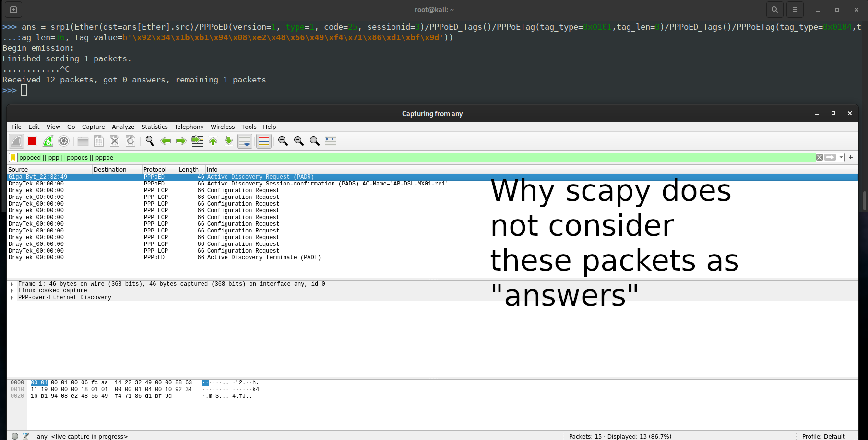Open the Telephony menu
The image size is (868, 440).
point(189,127)
